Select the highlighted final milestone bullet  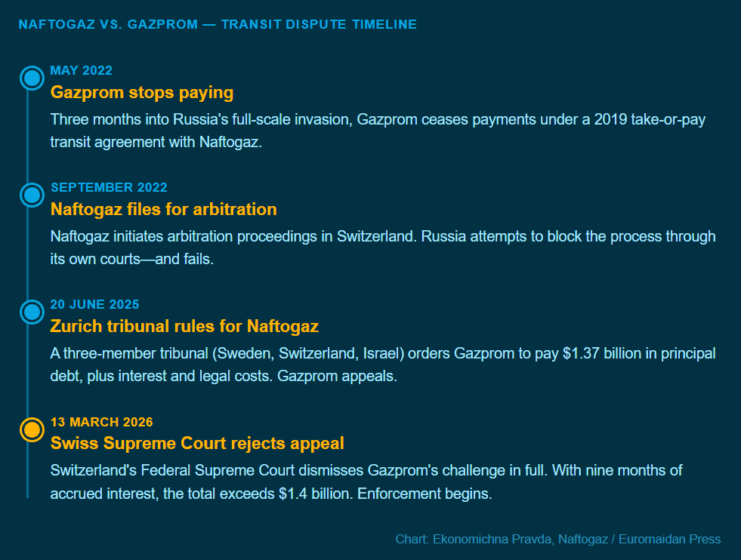pos(31,429)
